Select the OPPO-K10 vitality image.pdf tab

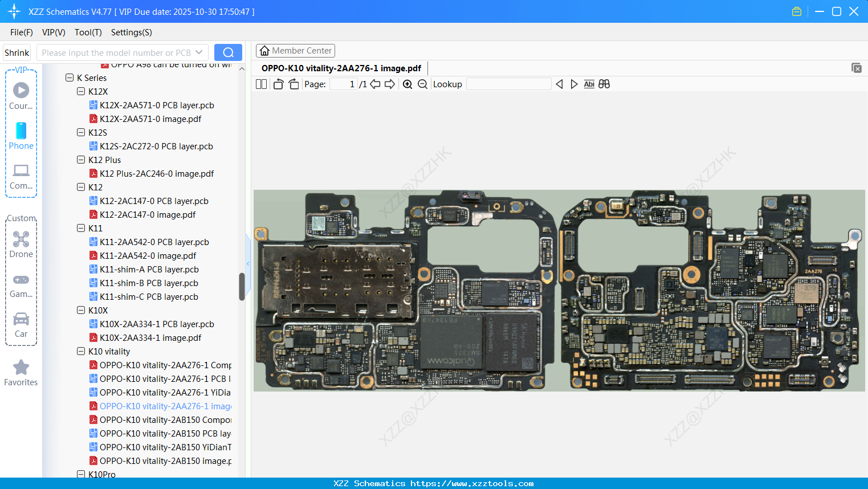pos(341,68)
